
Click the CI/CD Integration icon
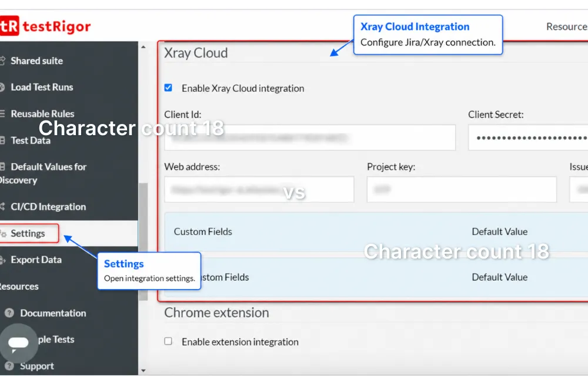tap(2, 207)
